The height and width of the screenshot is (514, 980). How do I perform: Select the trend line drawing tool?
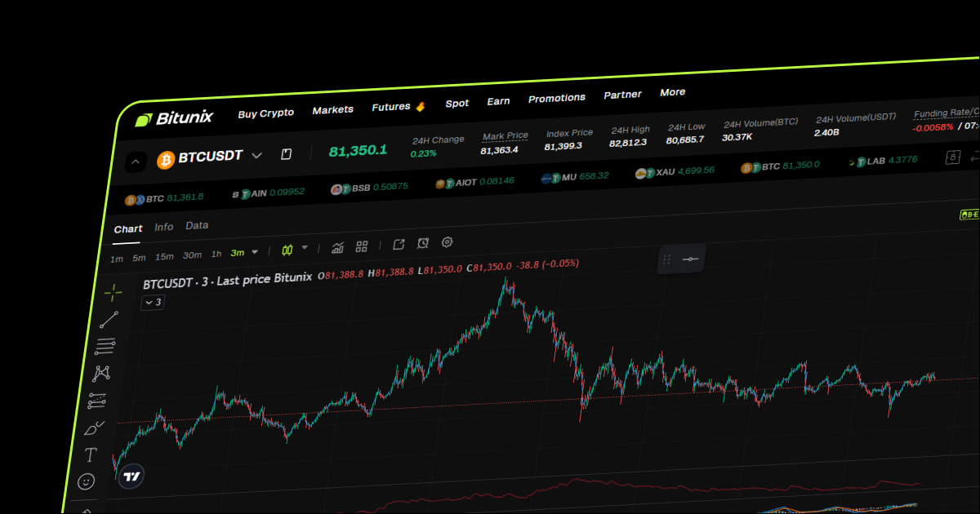point(109,319)
